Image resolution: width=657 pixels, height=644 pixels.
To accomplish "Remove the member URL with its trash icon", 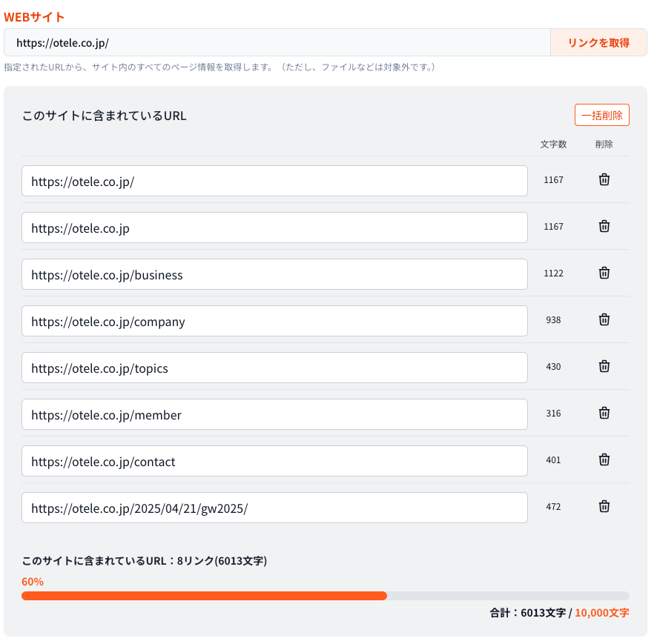I will point(604,414).
